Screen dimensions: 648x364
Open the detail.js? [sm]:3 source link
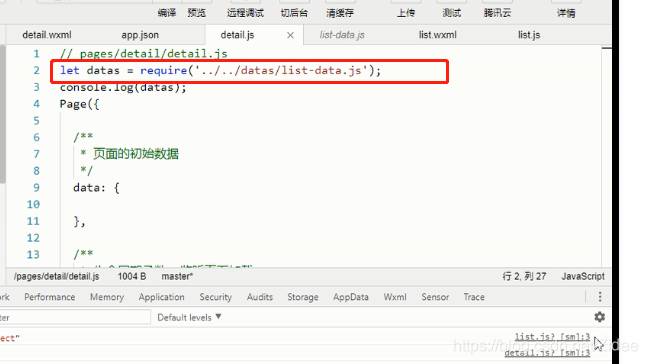click(x=547, y=353)
